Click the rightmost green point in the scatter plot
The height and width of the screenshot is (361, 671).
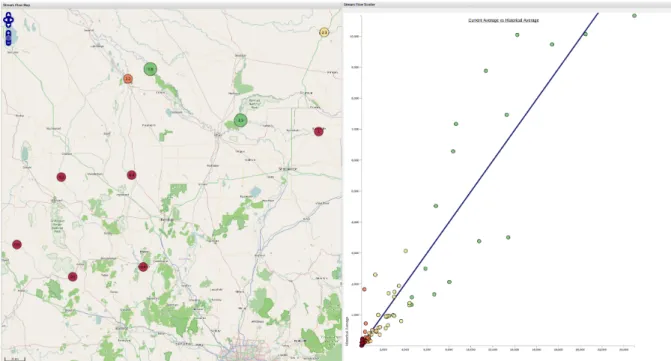(634, 16)
